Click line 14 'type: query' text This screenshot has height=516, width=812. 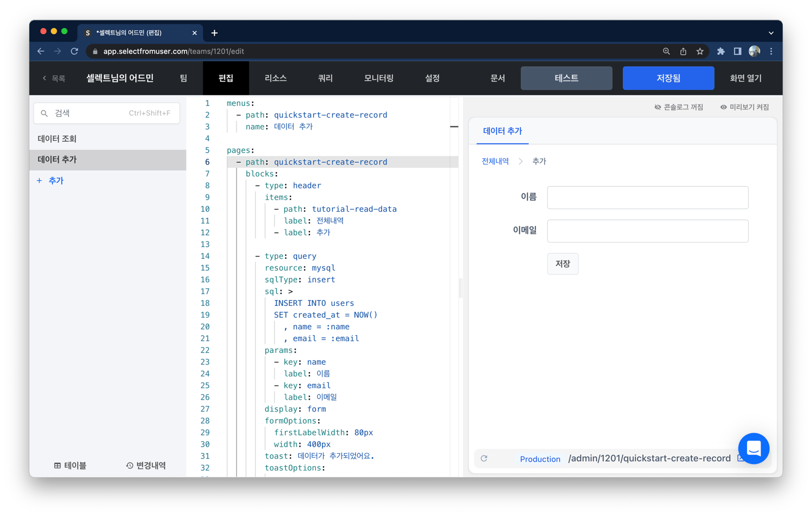(290, 256)
